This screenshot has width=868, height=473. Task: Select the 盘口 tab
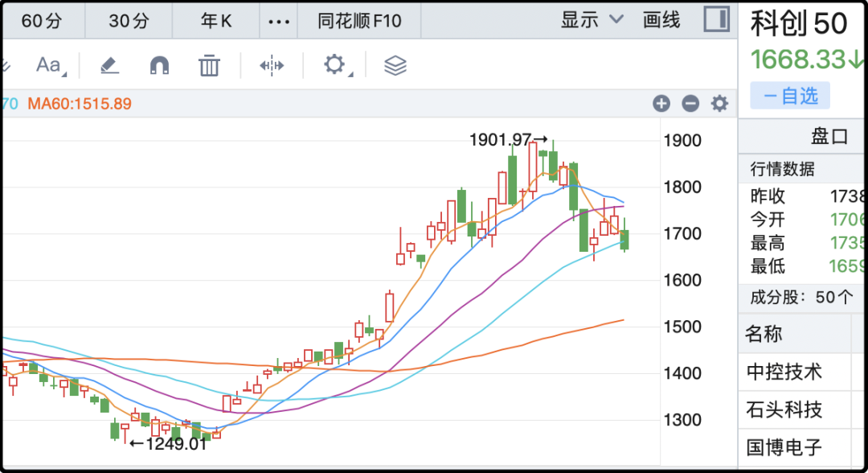click(x=829, y=136)
